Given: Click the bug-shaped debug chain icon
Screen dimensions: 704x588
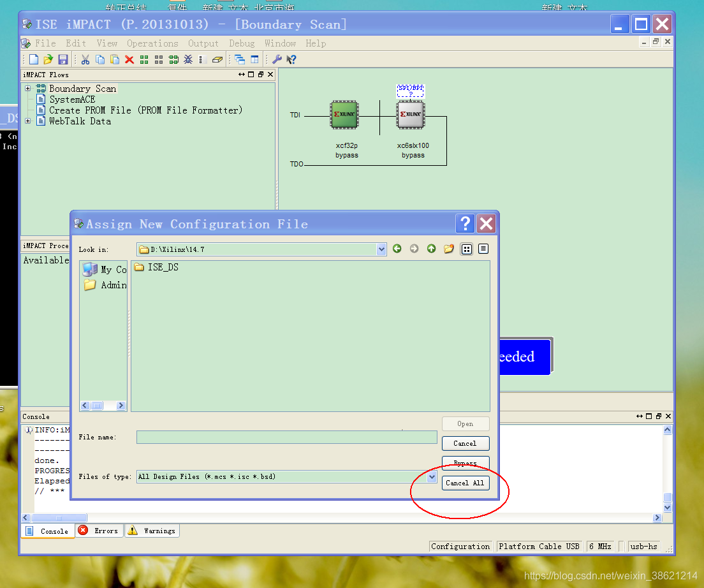Looking at the screenshot, I should (x=188, y=59).
